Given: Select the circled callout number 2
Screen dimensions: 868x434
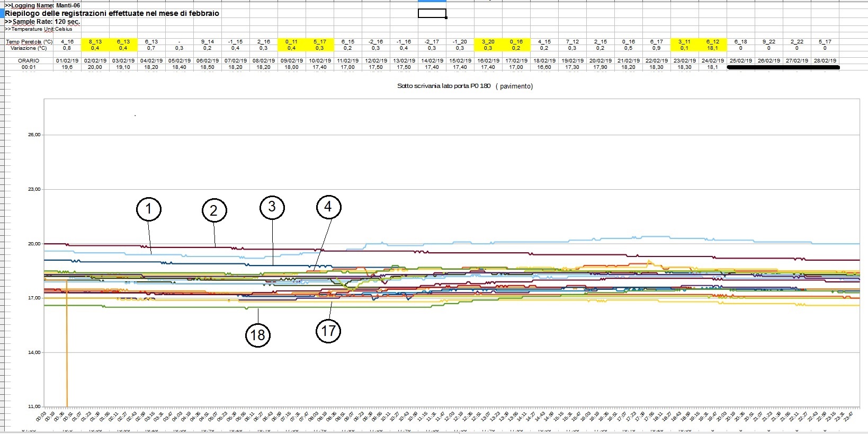Looking at the screenshot, I should [x=214, y=211].
